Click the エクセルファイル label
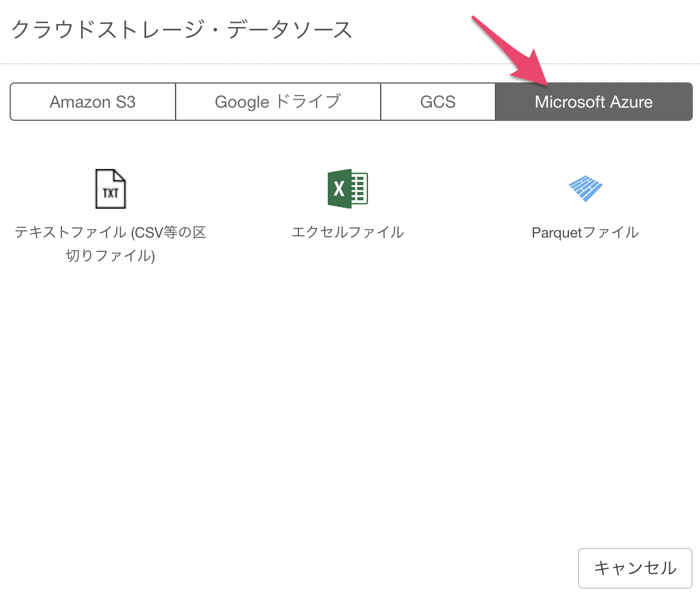This screenshot has height=593, width=700. [348, 232]
